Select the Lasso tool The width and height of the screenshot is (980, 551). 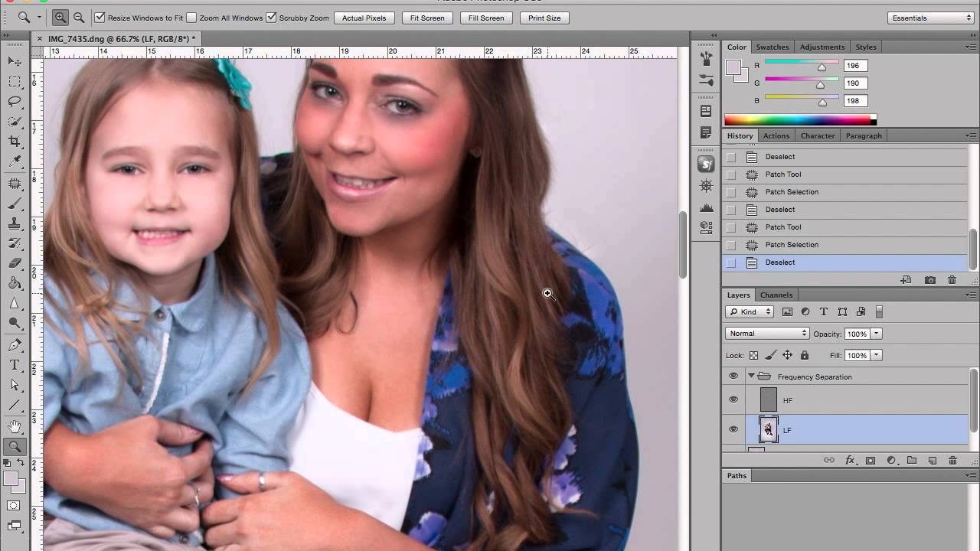(15, 102)
